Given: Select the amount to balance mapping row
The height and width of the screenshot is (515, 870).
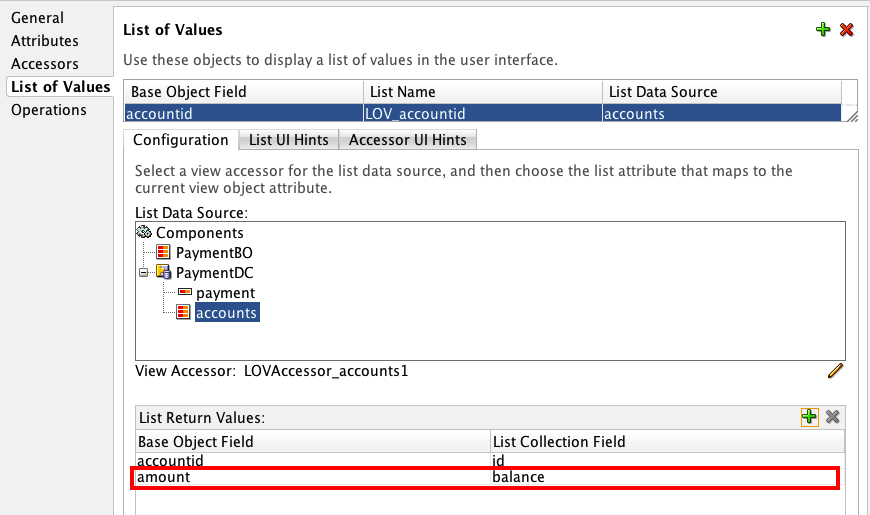Looking at the screenshot, I should click(485, 478).
